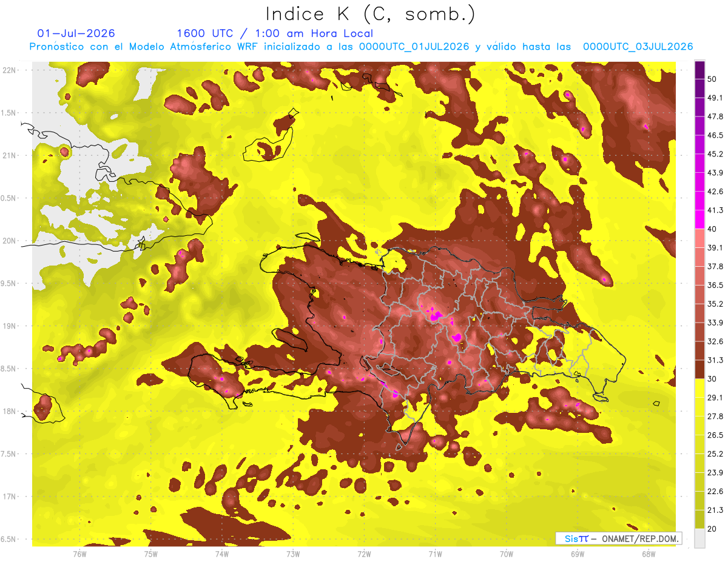Click the '70W' longitude label

tap(507, 554)
